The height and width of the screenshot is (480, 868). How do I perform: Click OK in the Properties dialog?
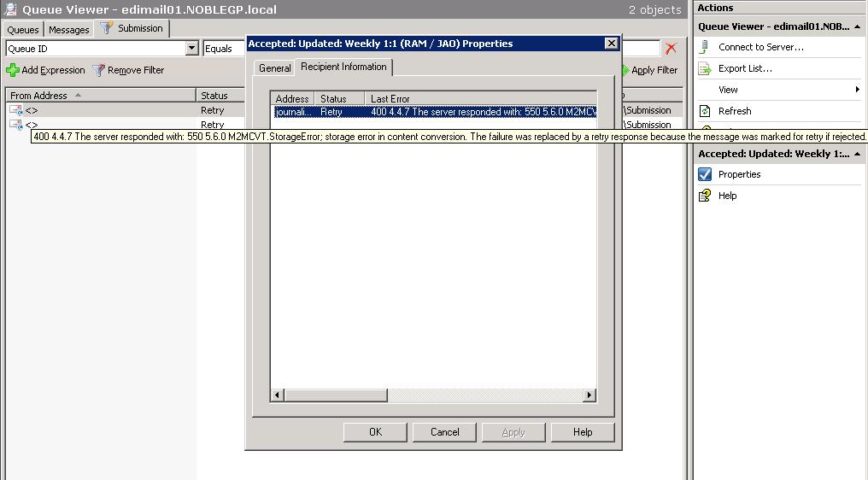[x=375, y=432]
